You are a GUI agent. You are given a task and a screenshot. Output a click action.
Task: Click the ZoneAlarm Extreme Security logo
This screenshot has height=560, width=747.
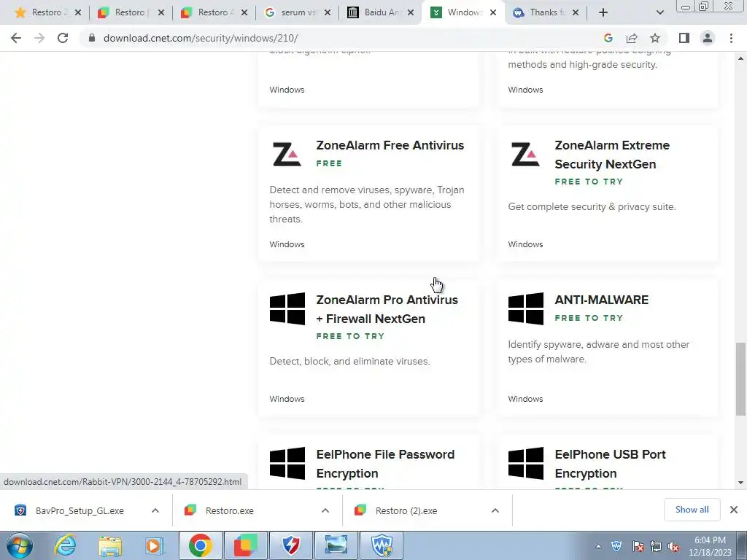coord(525,154)
